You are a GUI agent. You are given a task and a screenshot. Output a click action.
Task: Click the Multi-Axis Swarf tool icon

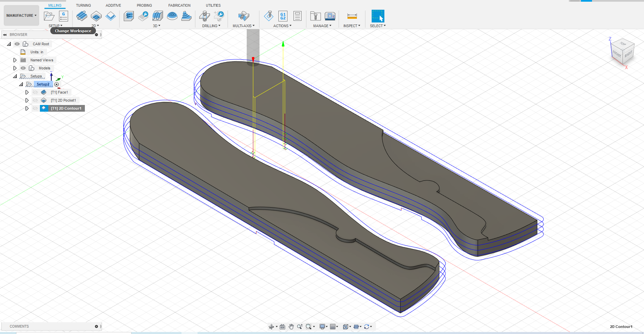[x=244, y=16]
